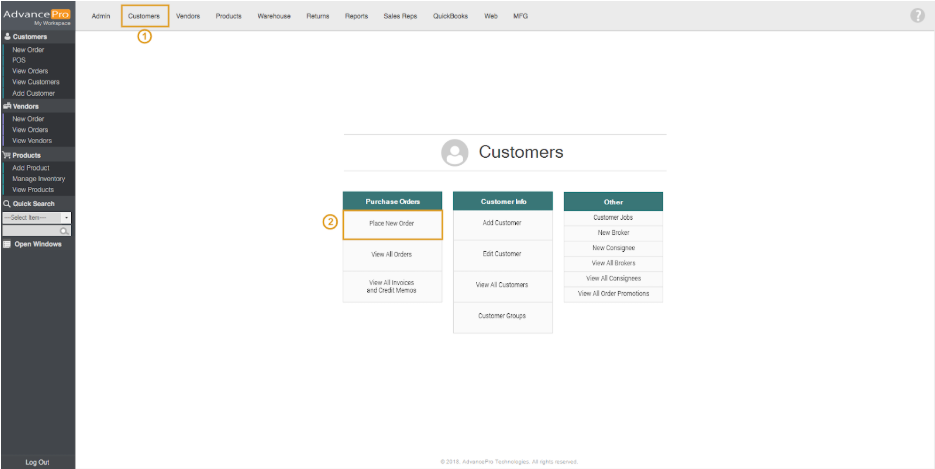935x469 pixels.
Task: Click the magnifier icon in the search box
Action: [65, 231]
